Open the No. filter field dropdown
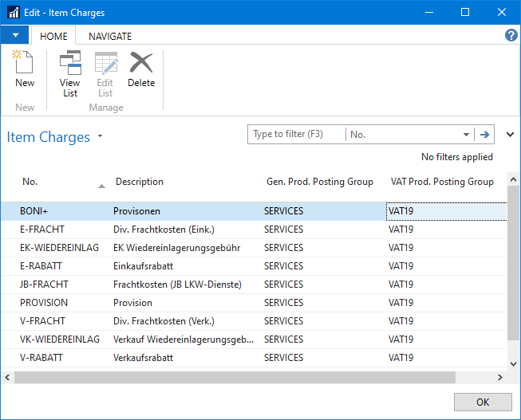 coord(466,135)
